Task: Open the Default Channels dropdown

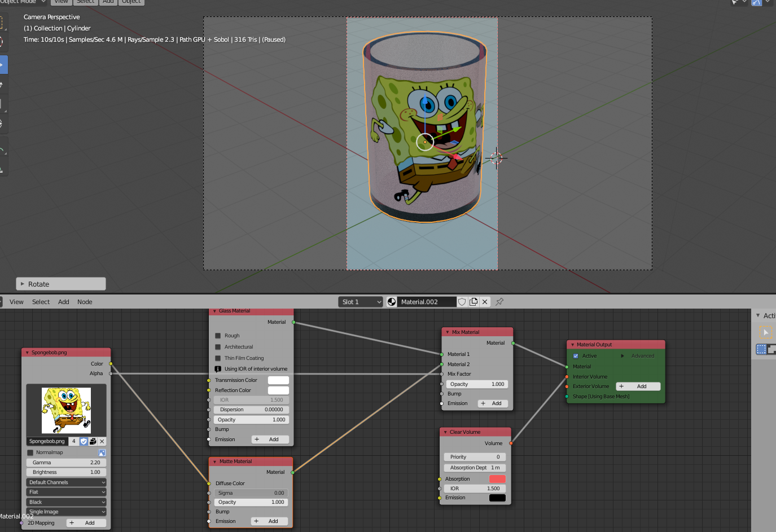Action: pyautogui.click(x=66, y=482)
